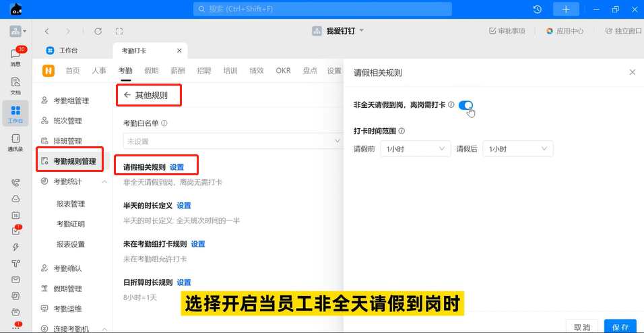
Task: Open 审批事项 in the top bar
Action: coord(507,31)
